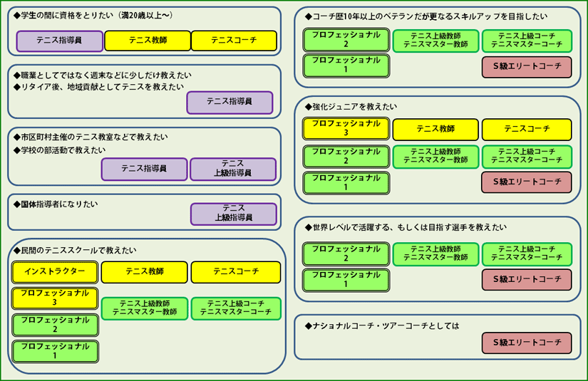
Task: Choose テニスコーチ under 学生の間に資格をとりたい
Action: (234, 41)
